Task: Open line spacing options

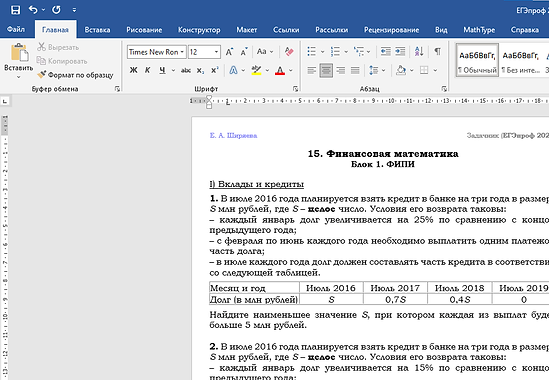Action: click(x=374, y=71)
